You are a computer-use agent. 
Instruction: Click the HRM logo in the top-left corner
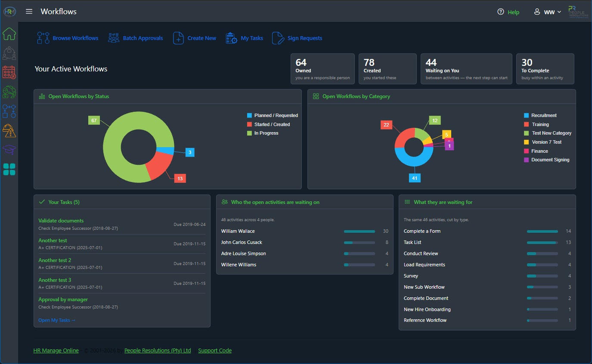9,12
